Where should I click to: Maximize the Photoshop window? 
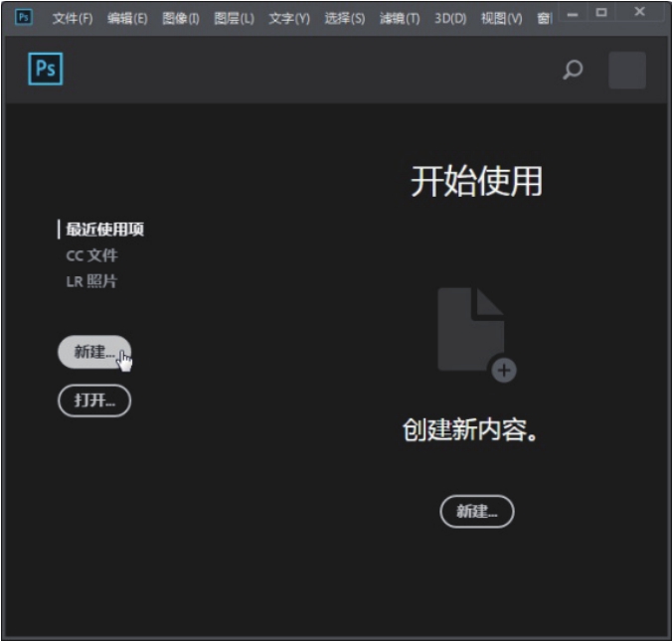pos(601,13)
